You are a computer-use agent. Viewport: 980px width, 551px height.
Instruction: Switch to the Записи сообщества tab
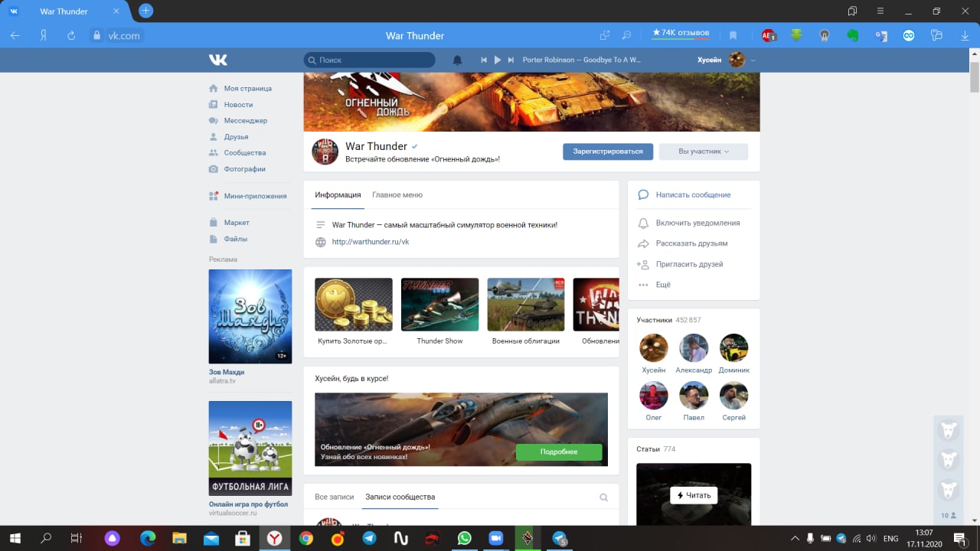[x=400, y=497]
